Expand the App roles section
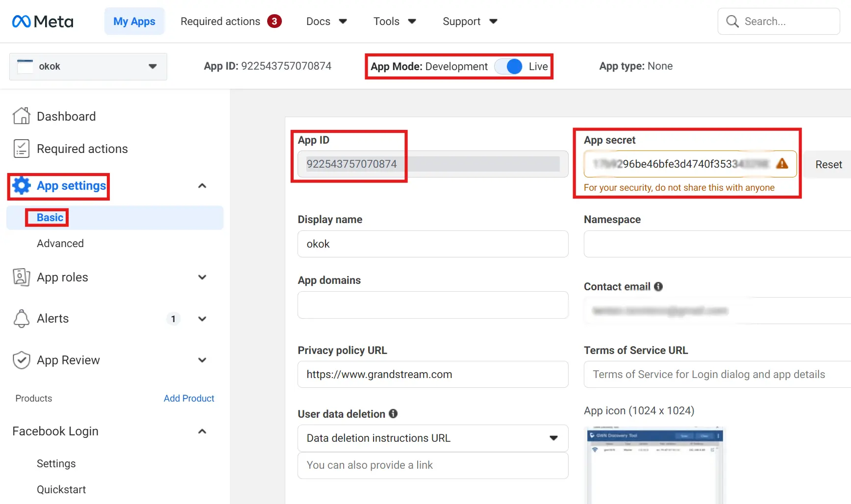851x504 pixels. click(x=202, y=277)
